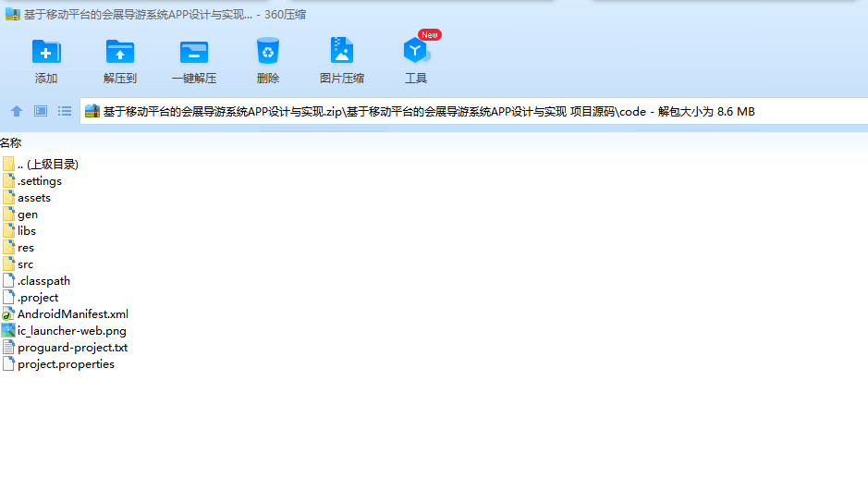The width and height of the screenshot is (868, 491).
Task: Click the text file icon of proguard-project.txt
Action: (x=8, y=347)
